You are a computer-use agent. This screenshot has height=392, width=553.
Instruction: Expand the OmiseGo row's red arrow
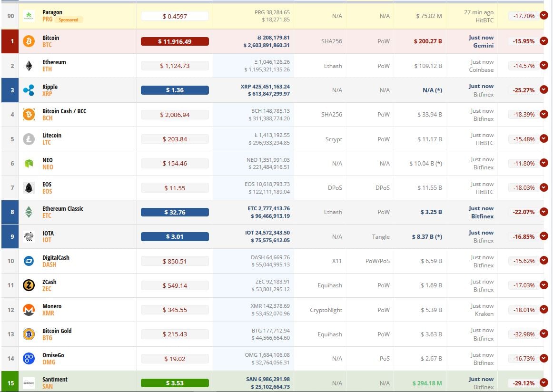click(544, 358)
